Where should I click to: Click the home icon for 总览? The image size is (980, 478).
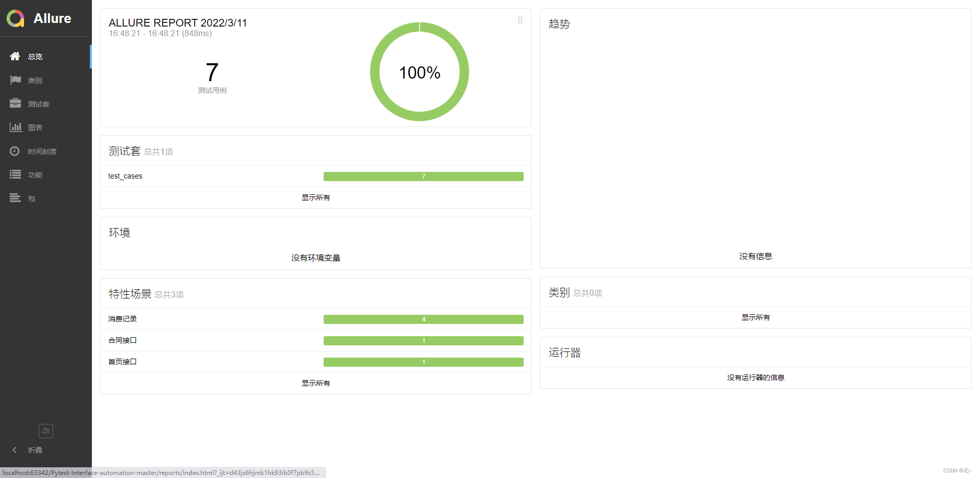coord(15,56)
